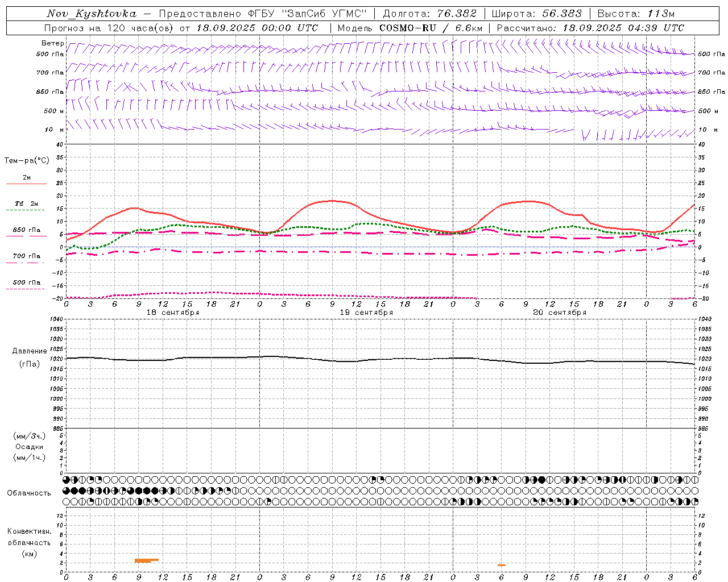Click the forecast start time 18.09.2025 00:00 UTC
728x582 pixels.
257,28
